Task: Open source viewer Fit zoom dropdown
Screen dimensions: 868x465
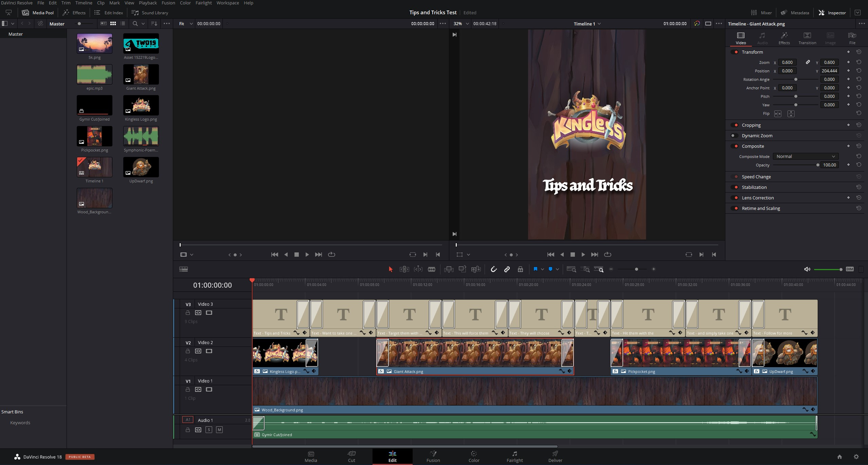Action: [x=186, y=24]
